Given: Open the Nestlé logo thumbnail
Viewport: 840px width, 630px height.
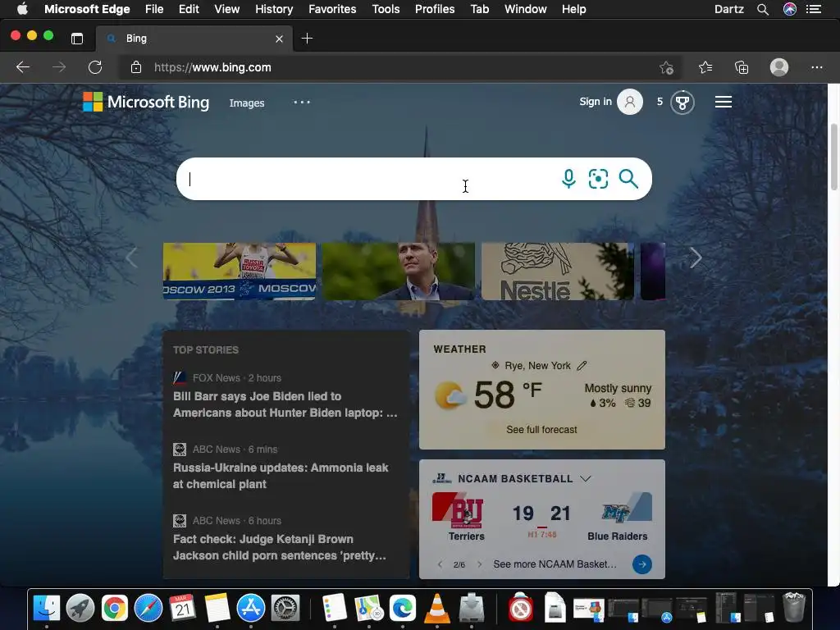Looking at the screenshot, I should [x=557, y=271].
